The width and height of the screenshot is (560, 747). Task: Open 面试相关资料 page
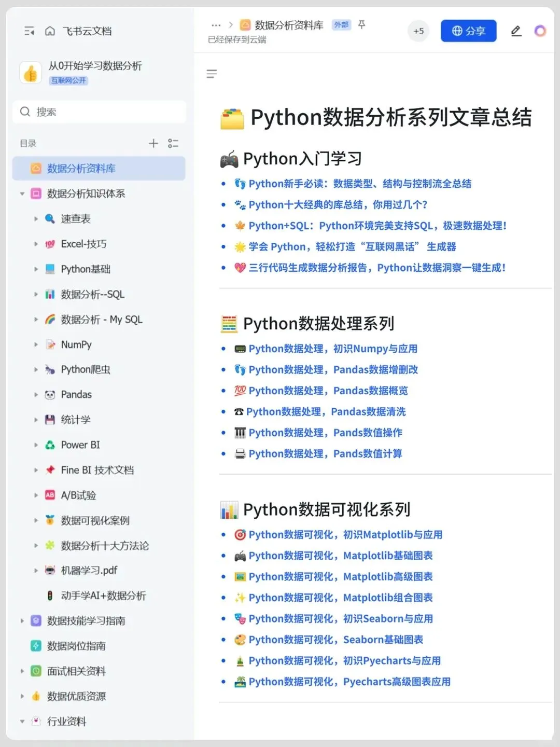point(76,671)
